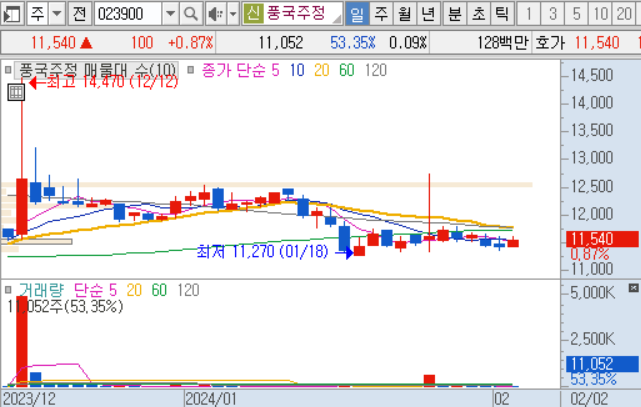The image size is (641, 407).
Task: Select volume moving average 20 legend
Action: 134,290
